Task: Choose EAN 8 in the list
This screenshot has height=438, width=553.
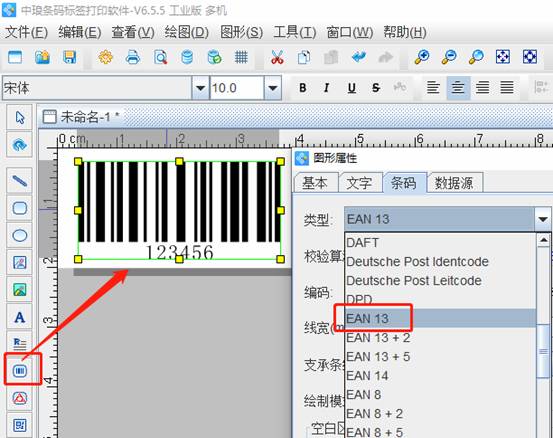Action: (440, 395)
